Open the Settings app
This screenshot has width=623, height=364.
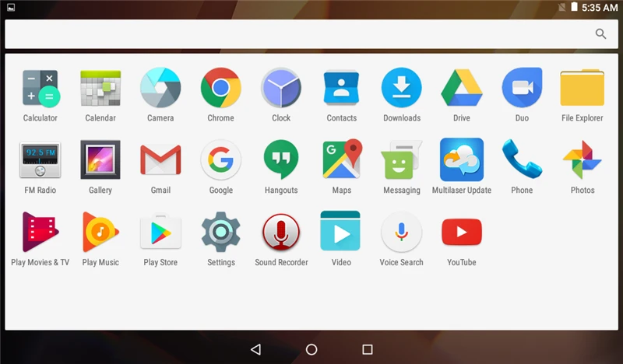pos(221,233)
